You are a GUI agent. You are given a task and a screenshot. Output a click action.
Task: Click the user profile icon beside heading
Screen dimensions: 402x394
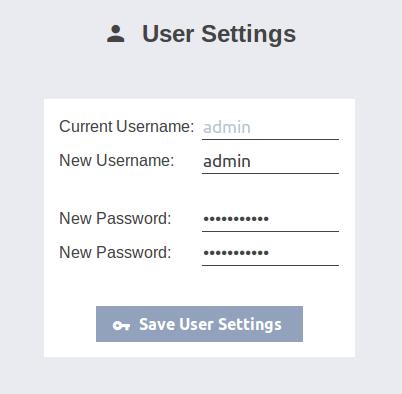click(116, 34)
